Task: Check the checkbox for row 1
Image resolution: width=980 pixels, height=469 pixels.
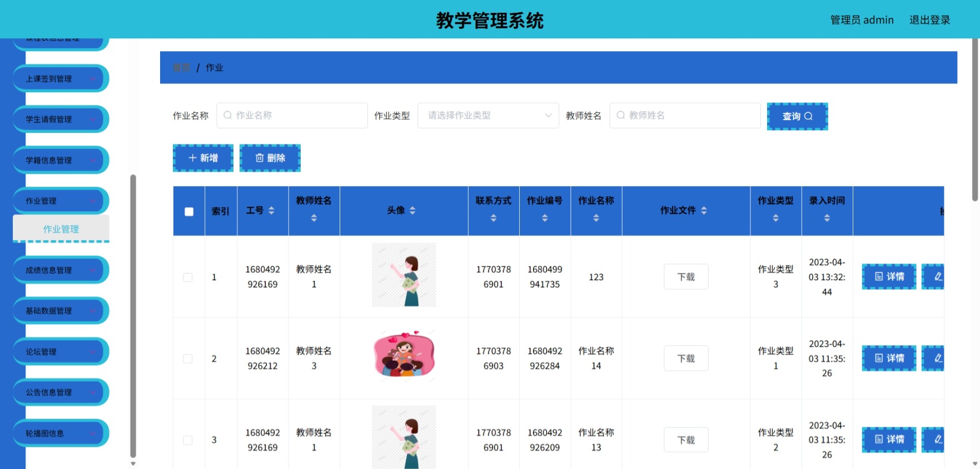Action: [188, 277]
